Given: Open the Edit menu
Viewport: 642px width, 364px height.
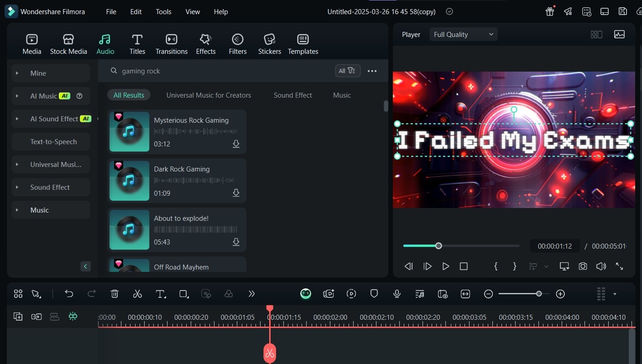Looking at the screenshot, I should click(136, 12).
